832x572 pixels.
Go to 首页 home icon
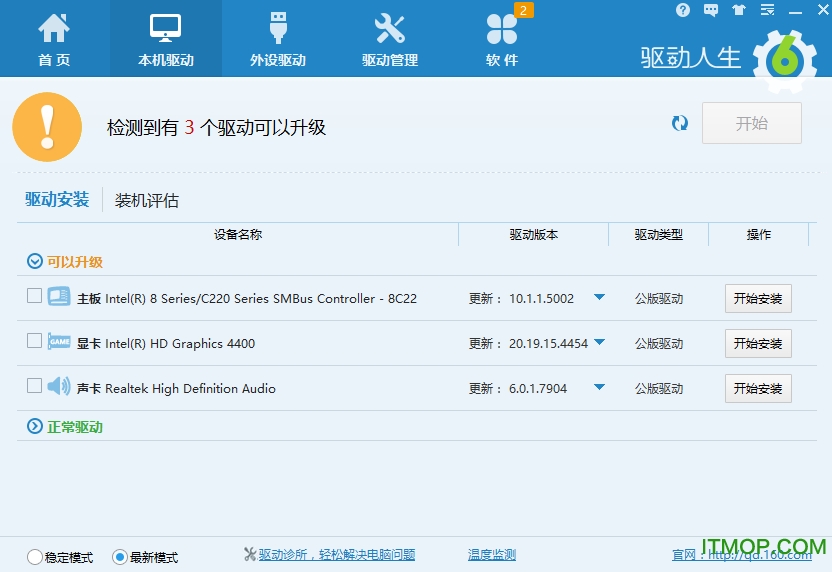pyautogui.click(x=54, y=29)
